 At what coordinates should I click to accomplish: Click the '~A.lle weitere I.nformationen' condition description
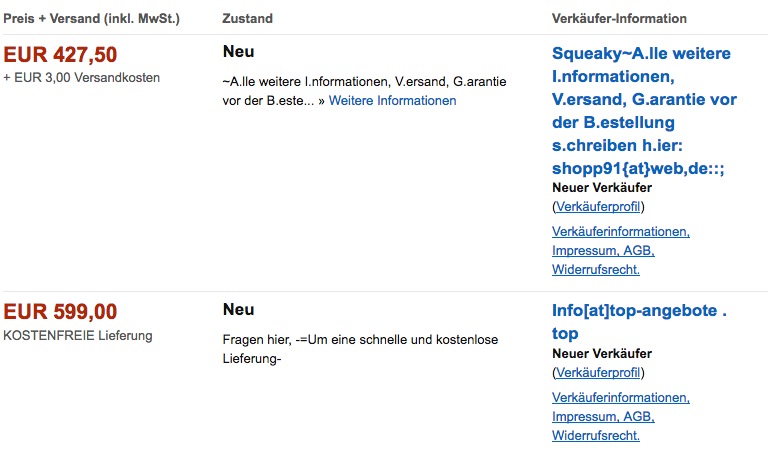[364, 91]
